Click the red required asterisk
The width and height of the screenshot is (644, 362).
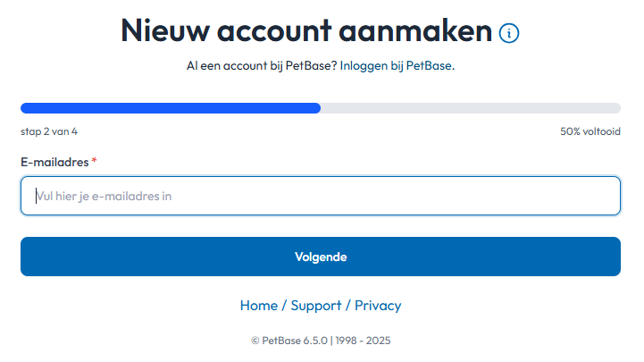tap(95, 161)
